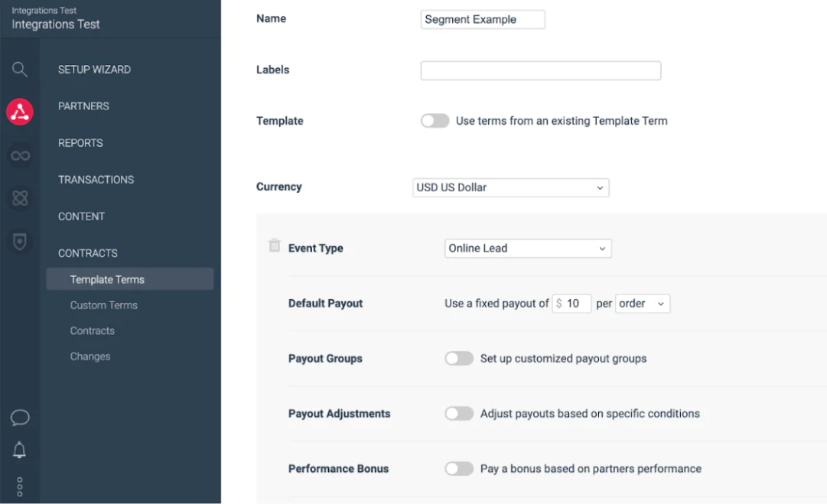The width and height of the screenshot is (827, 504).
Task: Click the trash icon beside Event Type
Action: (274, 246)
